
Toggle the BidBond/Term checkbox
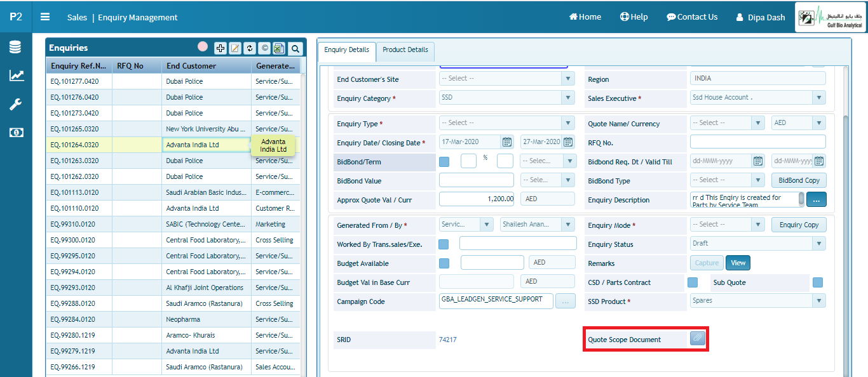[x=444, y=161]
